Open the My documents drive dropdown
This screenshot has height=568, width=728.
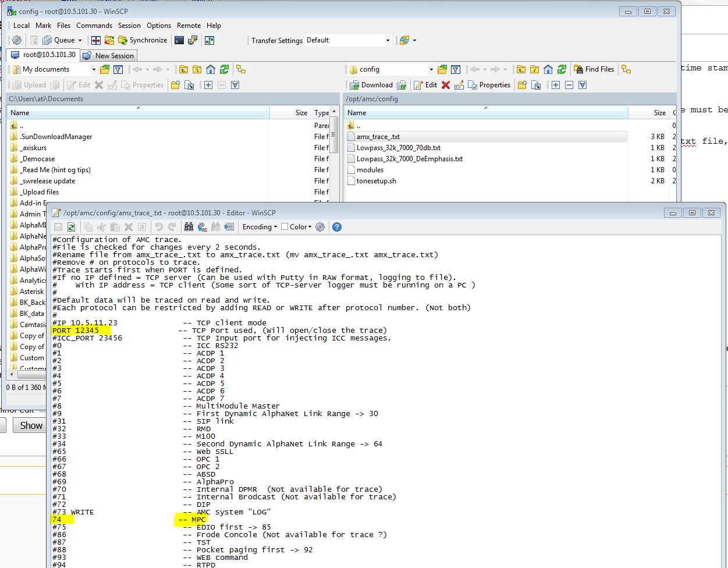(x=93, y=69)
